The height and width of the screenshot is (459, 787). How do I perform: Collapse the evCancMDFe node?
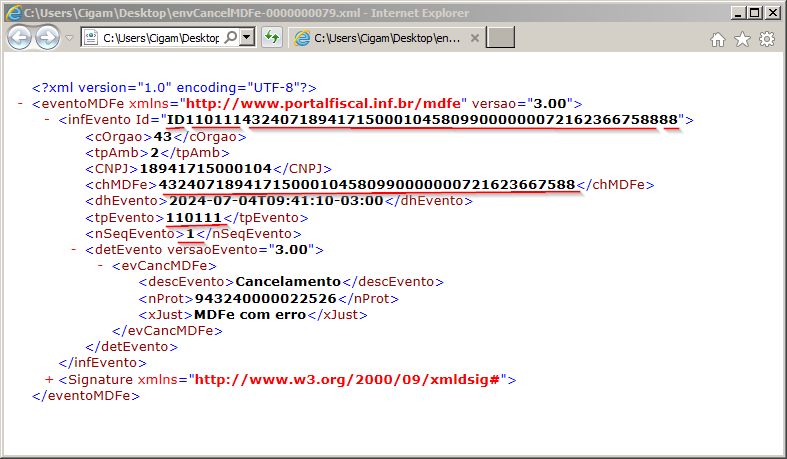coord(100,265)
